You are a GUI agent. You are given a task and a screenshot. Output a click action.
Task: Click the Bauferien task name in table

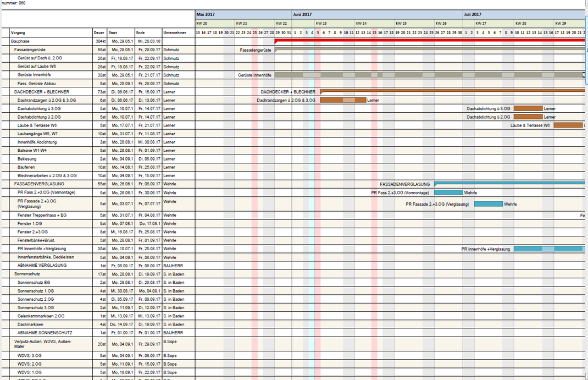click(x=26, y=167)
